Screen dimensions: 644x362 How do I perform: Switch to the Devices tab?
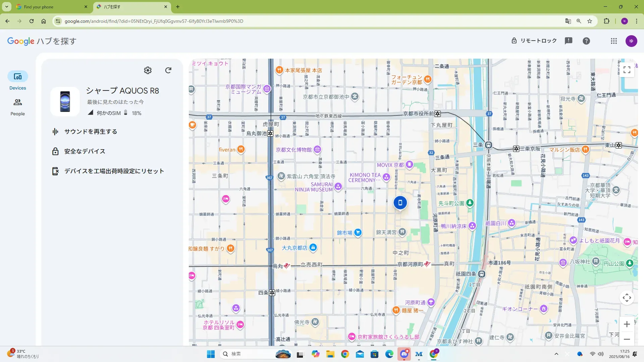pyautogui.click(x=17, y=80)
